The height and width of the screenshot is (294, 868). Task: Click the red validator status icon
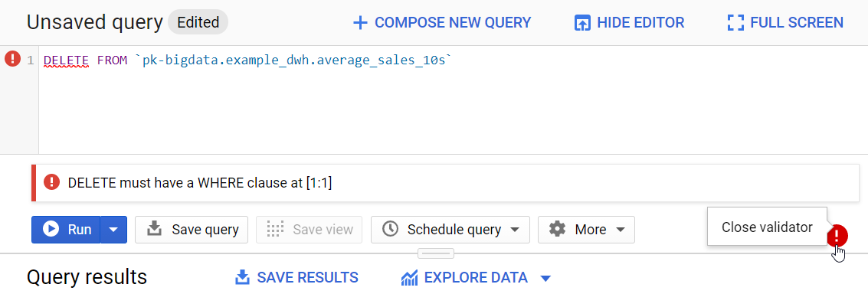[x=837, y=236]
